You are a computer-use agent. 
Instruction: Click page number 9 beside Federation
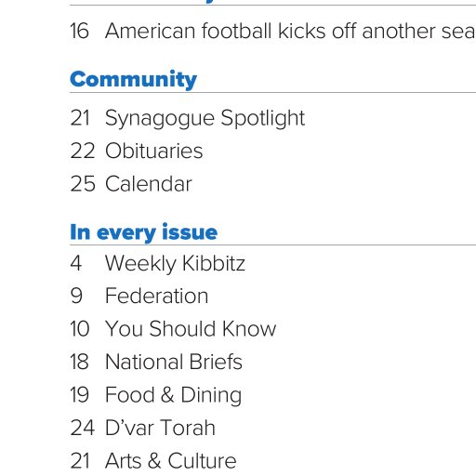tap(76, 296)
